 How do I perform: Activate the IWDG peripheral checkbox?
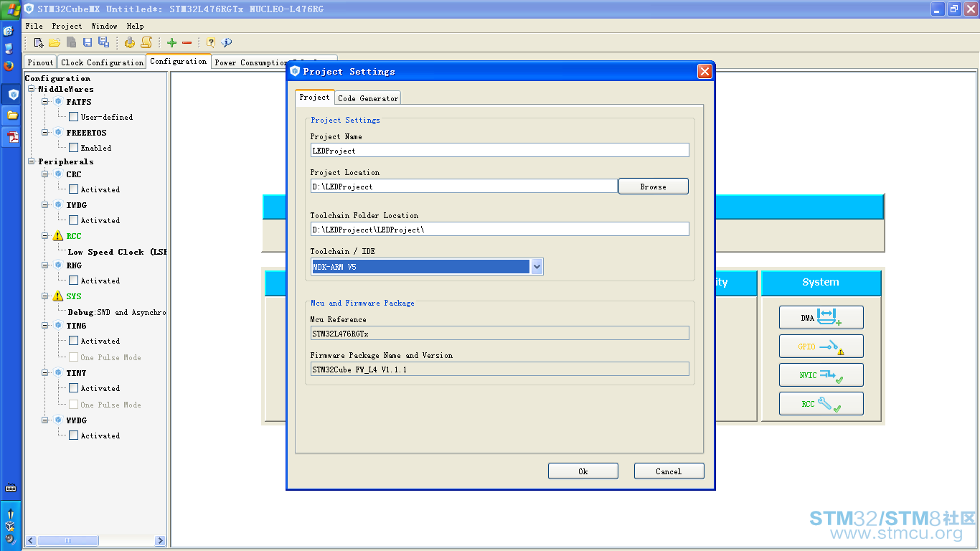[73, 220]
